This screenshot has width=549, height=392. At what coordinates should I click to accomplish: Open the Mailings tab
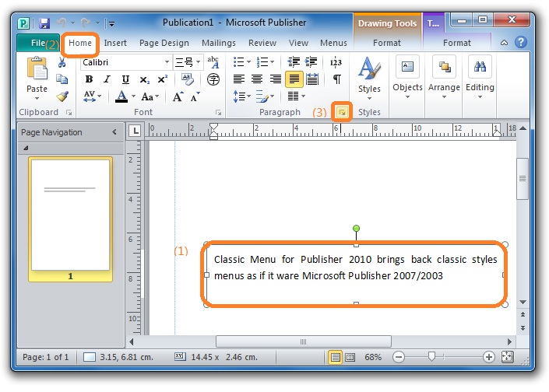coord(219,43)
